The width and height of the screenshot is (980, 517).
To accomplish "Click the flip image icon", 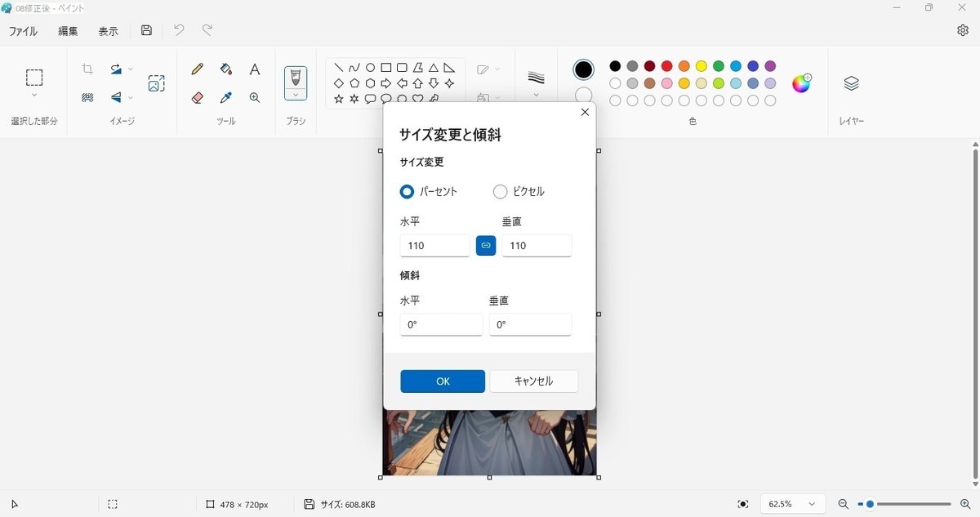I will pyautogui.click(x=116, y=97).
